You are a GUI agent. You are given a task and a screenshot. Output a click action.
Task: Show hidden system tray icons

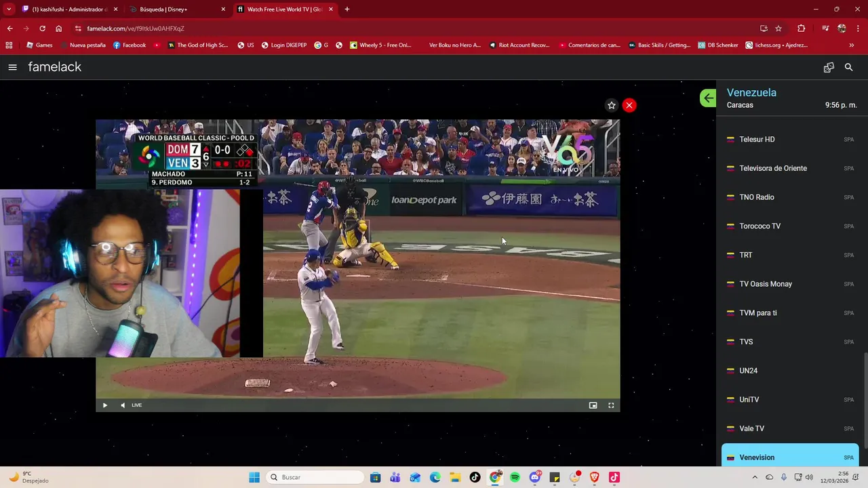(755, 477)
